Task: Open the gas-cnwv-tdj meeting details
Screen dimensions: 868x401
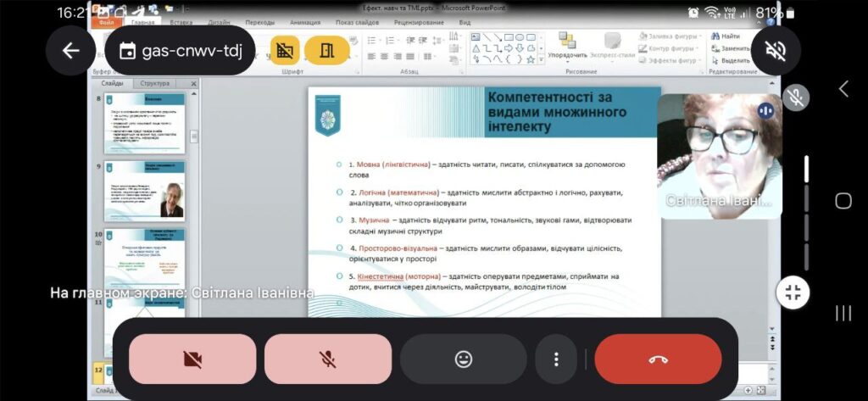Action: click(181, 51)
